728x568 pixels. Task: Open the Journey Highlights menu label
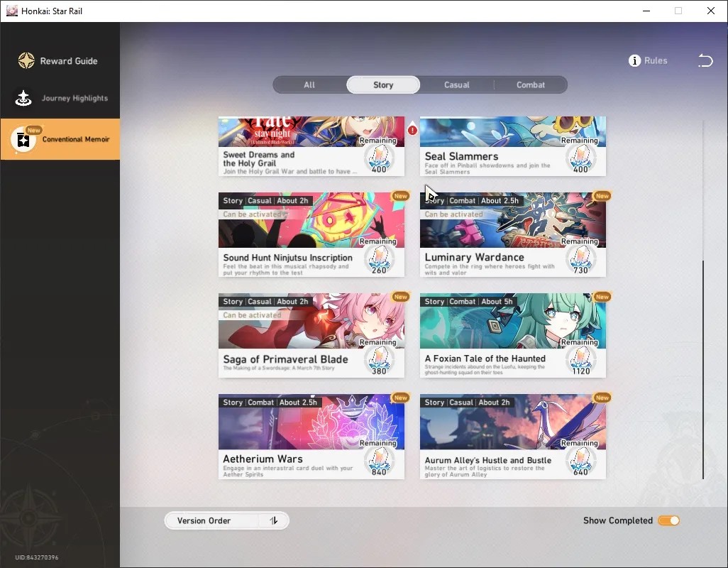click(75, 98)
